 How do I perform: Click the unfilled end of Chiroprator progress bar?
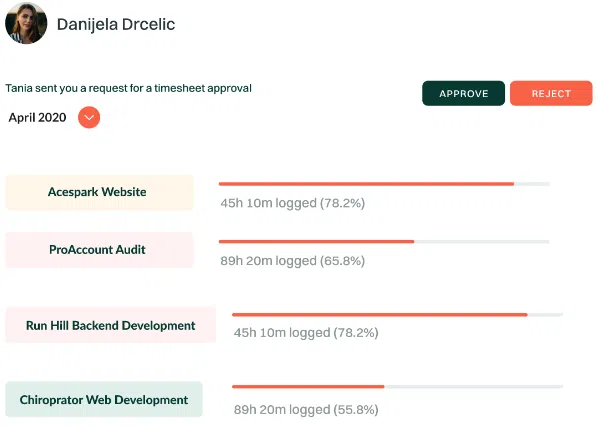[474, 387]
